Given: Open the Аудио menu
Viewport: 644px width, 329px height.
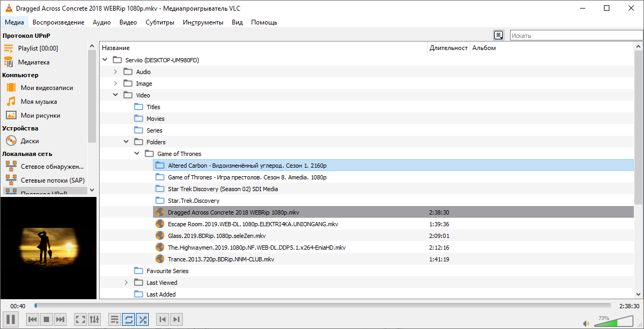Looking at the screenshot, I should pos(101,22).
